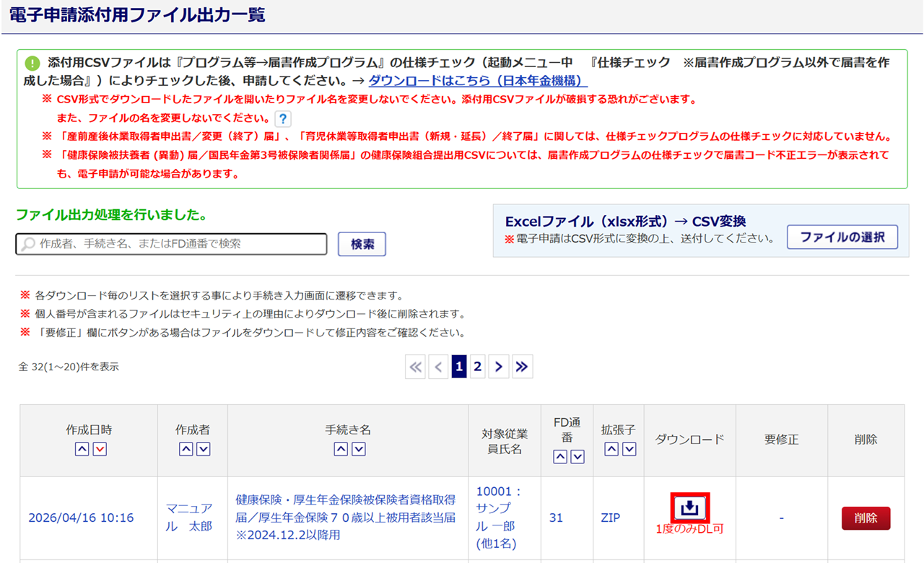
Task: Click FD通番 31 link
Action: pos(556,518)
